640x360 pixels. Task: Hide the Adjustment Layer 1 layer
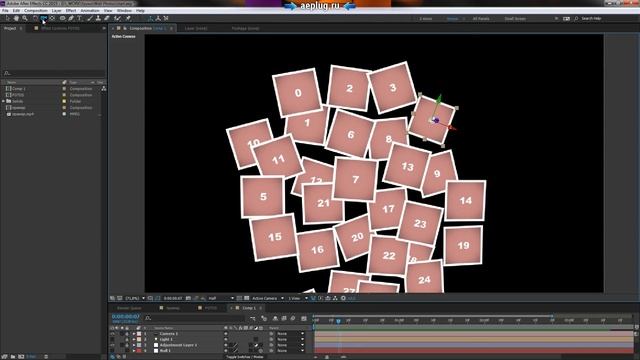pos(112,345)
